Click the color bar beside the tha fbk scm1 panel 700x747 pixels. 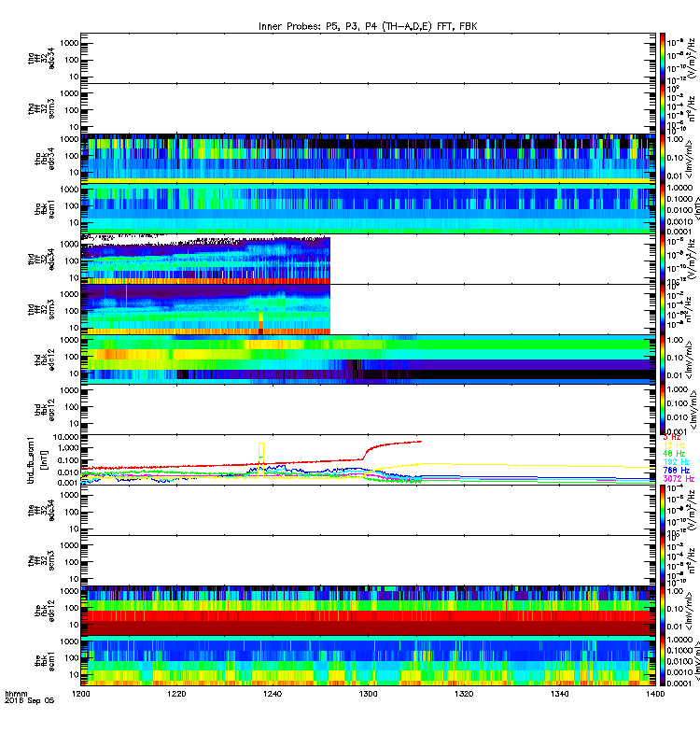pos(663,209)
